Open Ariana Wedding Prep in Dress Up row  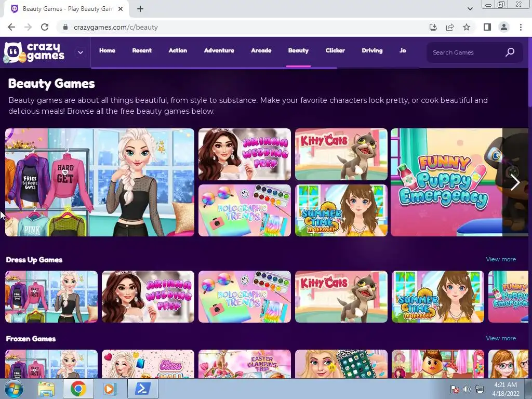tap(148, 297)
